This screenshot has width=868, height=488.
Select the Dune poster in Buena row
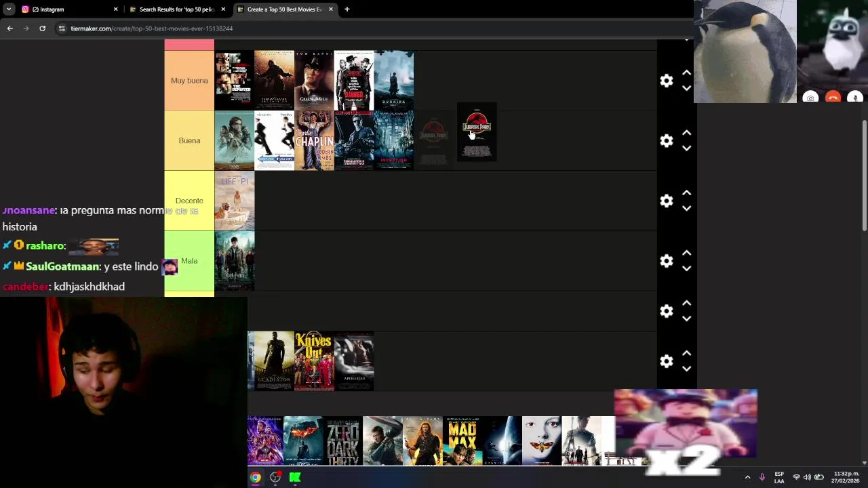(234, 140)
